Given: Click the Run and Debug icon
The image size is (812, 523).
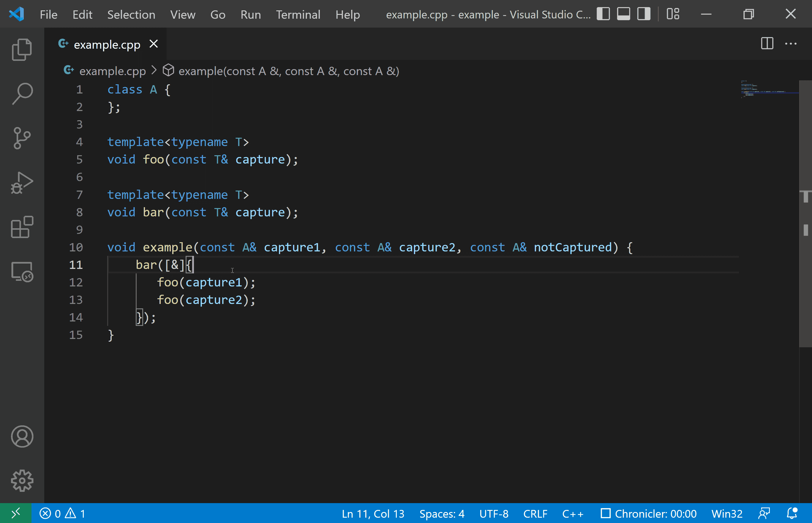Looking at the screenshot, I should coord(23,183).
